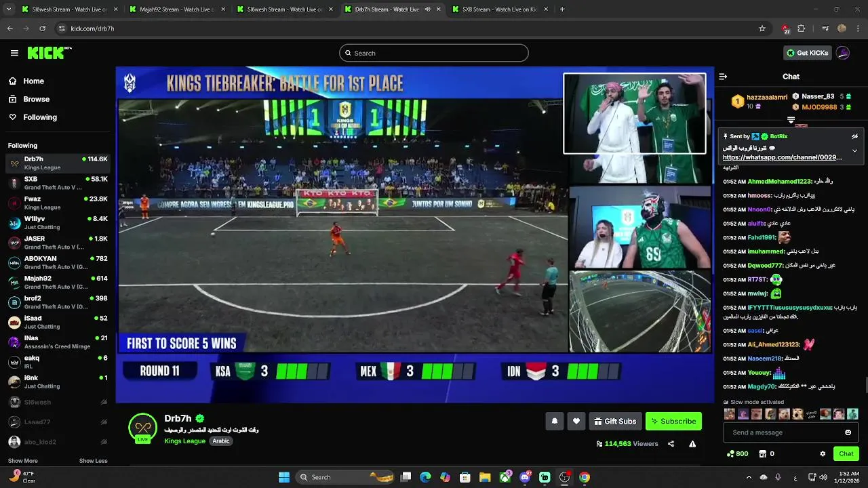Screen dimensions: 868x488
Task: Open channel points balance 800
Action: [x=737, y=454]
